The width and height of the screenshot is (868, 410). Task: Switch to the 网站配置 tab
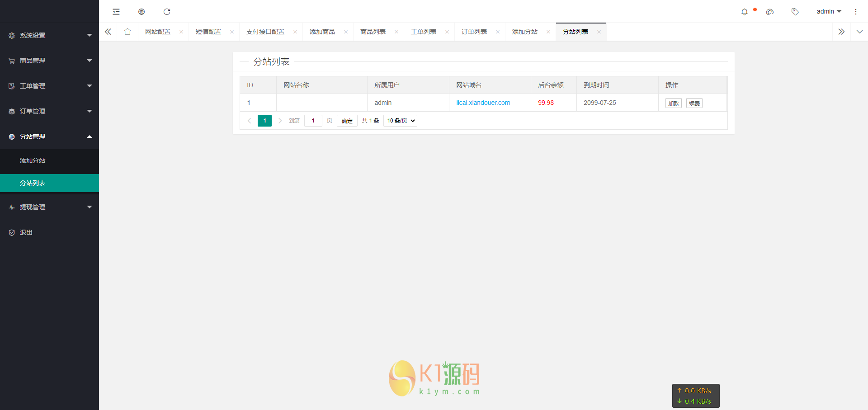click(158, 32)
